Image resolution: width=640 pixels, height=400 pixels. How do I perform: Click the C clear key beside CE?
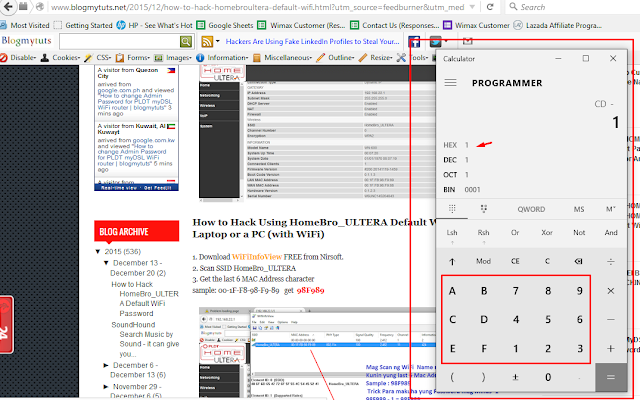[547, 261]
